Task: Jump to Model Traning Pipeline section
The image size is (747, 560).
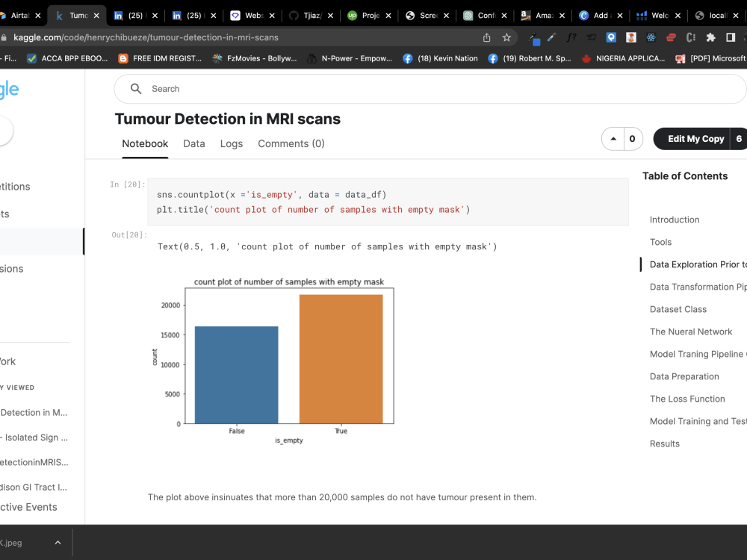Action: 698,354
